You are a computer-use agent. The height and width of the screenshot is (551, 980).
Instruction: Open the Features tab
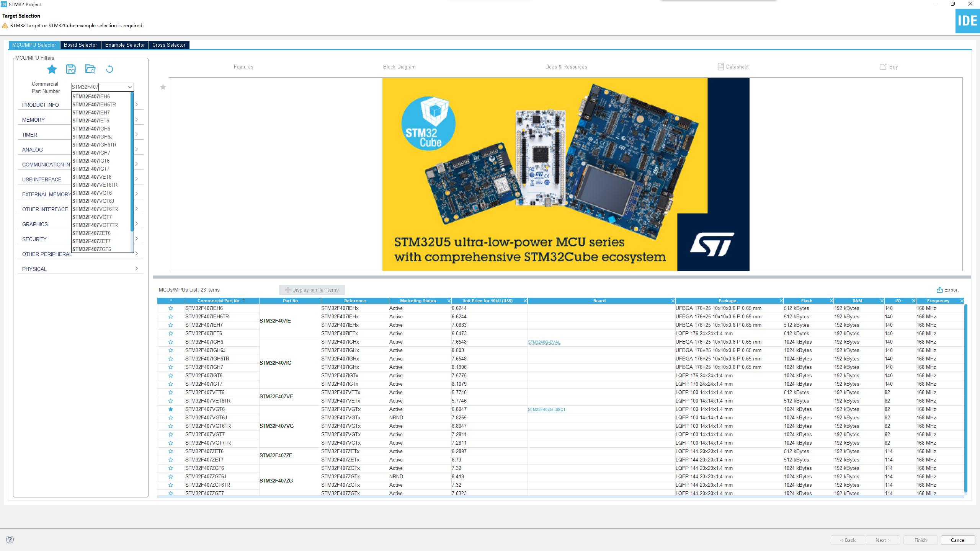(x=243, y=67)
